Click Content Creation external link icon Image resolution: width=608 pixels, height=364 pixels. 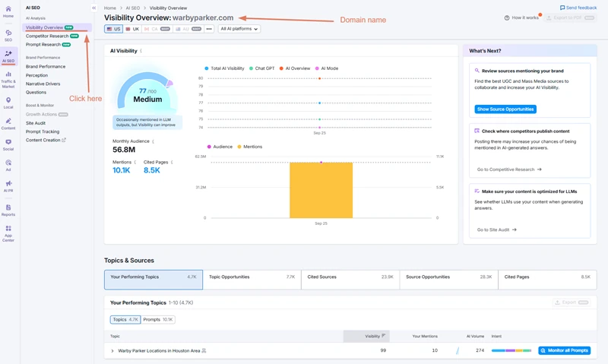pos(64,141)
